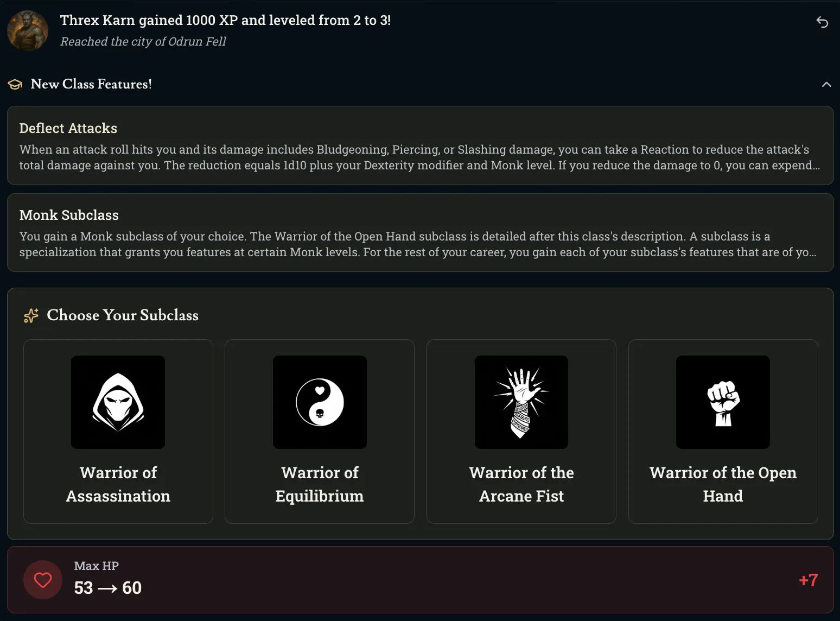Pick the Warrior of the Open Hand label
Image resolution: width=840 pixels, height=621 pixels.
[723, 484]
